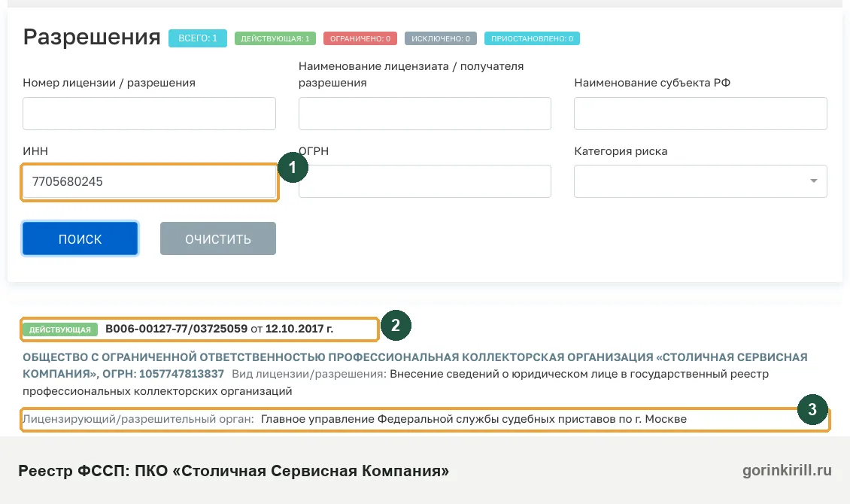This screenshot has height=504, width=850.
Task: Click the ОЧИСТИТЬ button
Action: click(x=218, y=238)
